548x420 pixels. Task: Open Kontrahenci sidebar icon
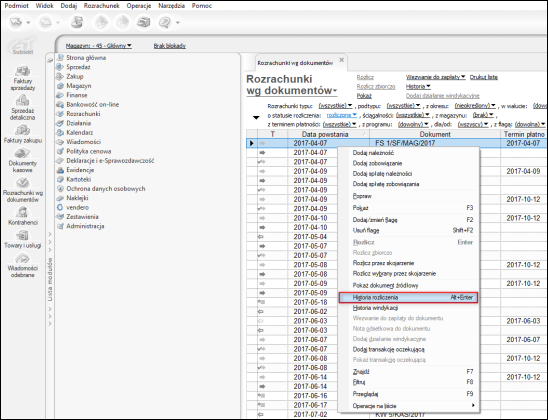[23, 216]
